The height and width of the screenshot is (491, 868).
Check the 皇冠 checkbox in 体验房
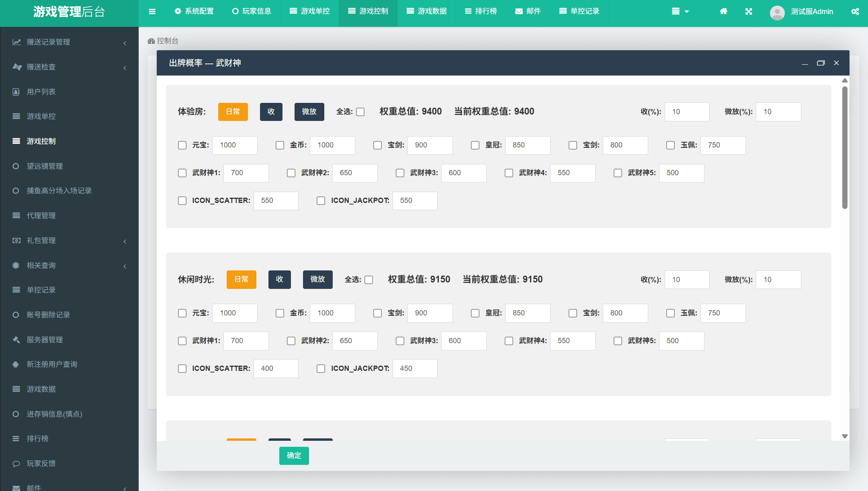pyautogui.click(x=475, y=145)
